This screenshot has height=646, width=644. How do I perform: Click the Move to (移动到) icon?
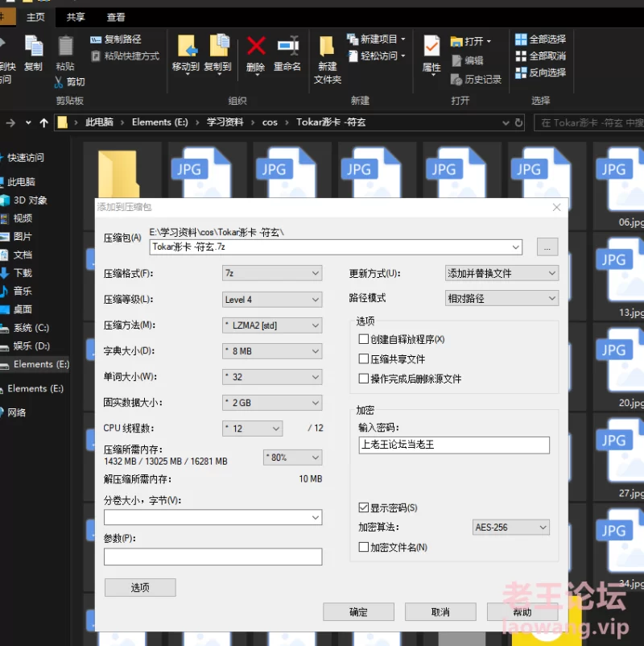point(186,50)
